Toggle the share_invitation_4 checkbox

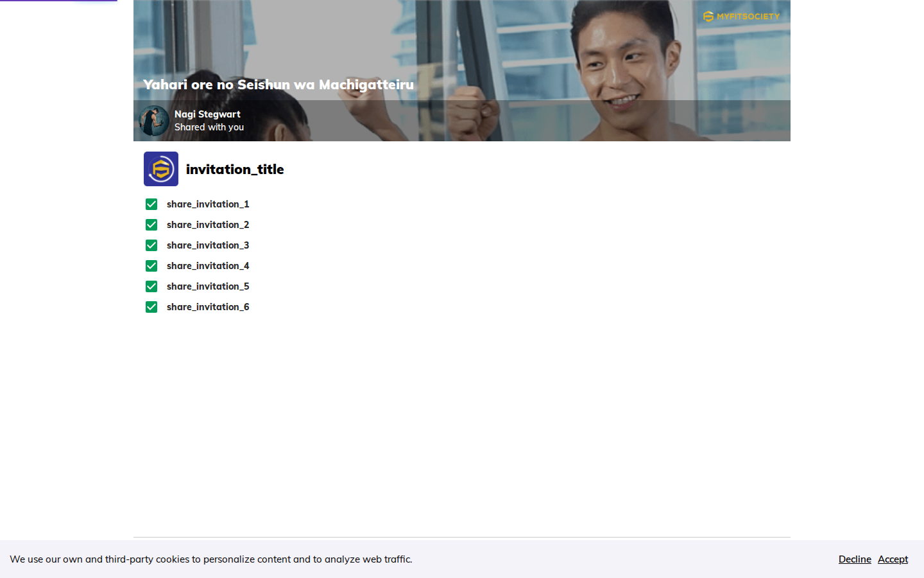pyautogui.click(x=151, y=266)
